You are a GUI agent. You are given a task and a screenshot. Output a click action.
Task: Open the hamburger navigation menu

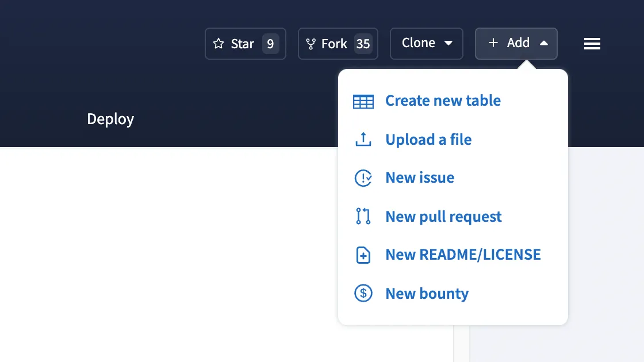pos(592,44)
